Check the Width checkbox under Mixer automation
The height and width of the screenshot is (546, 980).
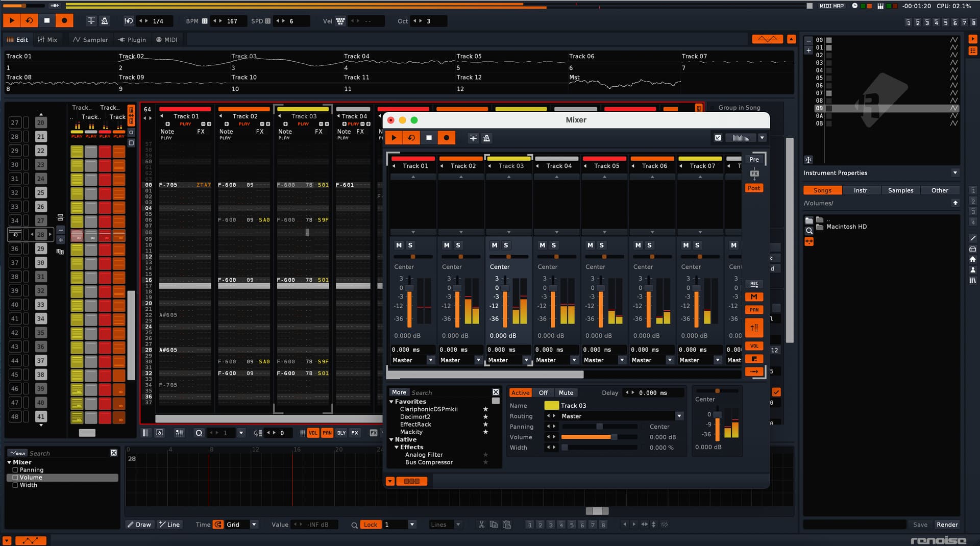[15, 485]
